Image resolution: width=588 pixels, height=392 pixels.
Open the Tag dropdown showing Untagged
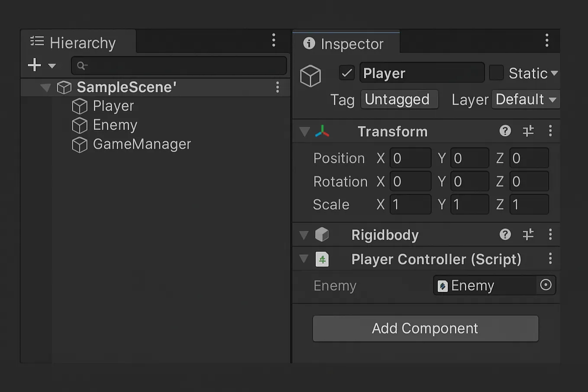(399, 99)
